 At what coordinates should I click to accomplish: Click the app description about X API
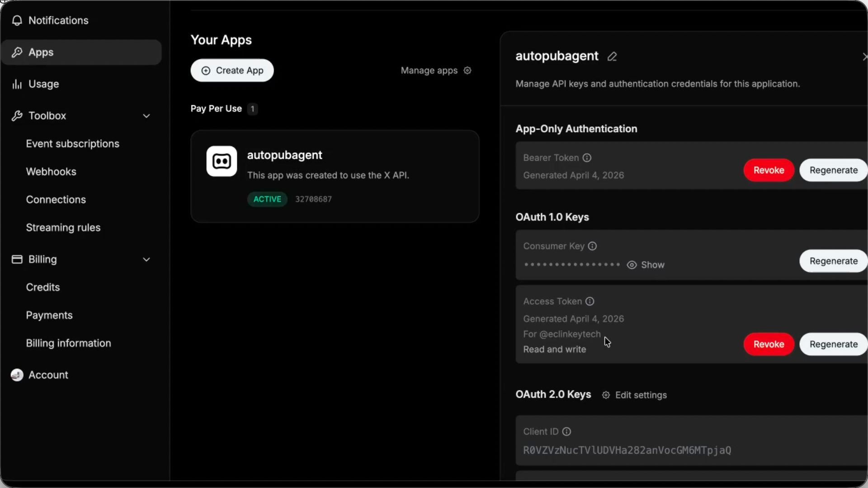pyautogui.click(x=328, y=175)
